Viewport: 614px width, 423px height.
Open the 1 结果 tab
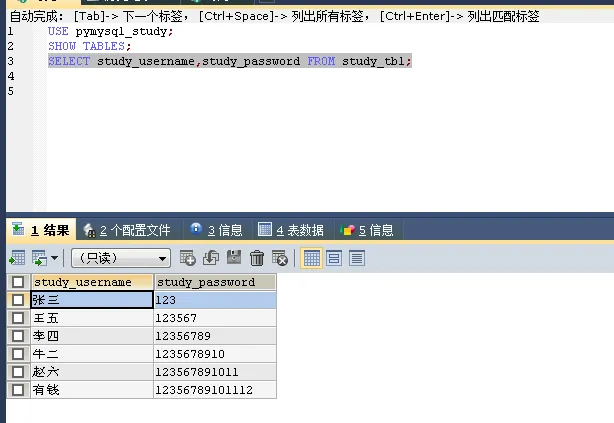coord(41,230)
